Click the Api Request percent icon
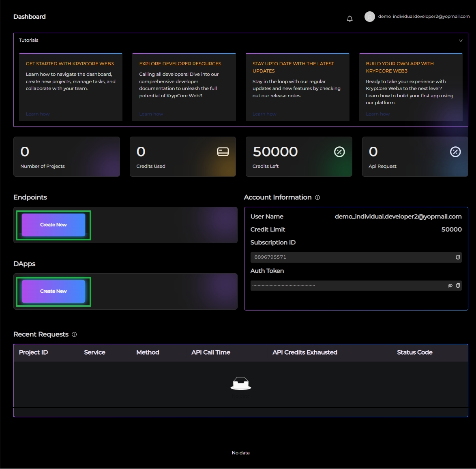 455,152
